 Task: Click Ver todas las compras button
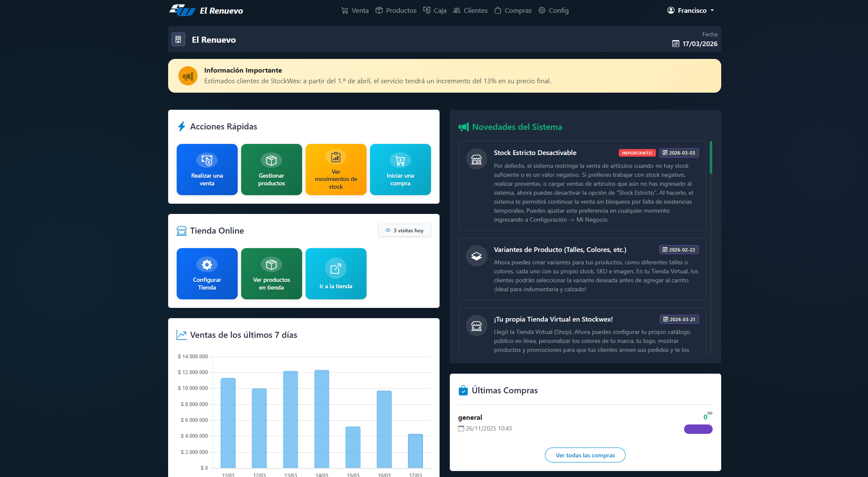(585, 455)
